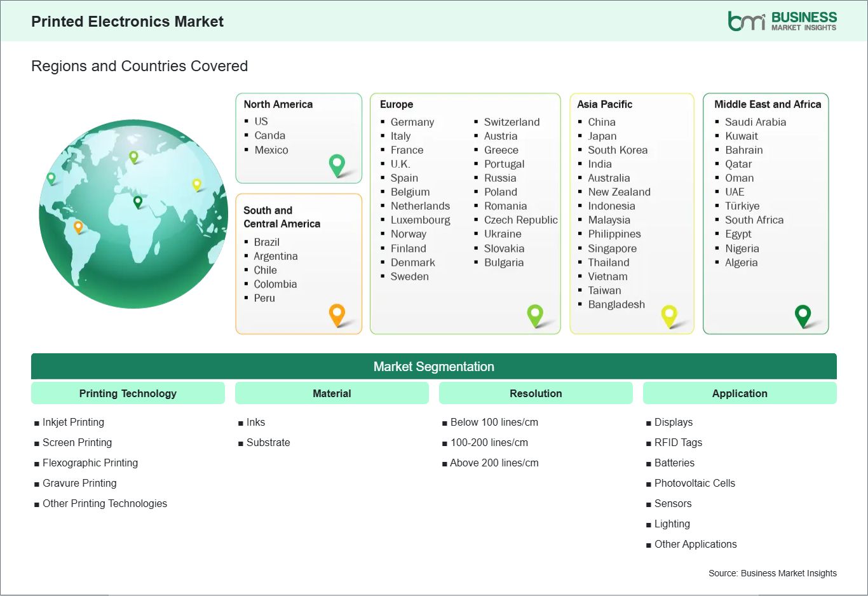Click Above 200 lines/cm resolution
The width and height of the screenshot is (868, 596).
pyautogui.click(x=494, y=463)
